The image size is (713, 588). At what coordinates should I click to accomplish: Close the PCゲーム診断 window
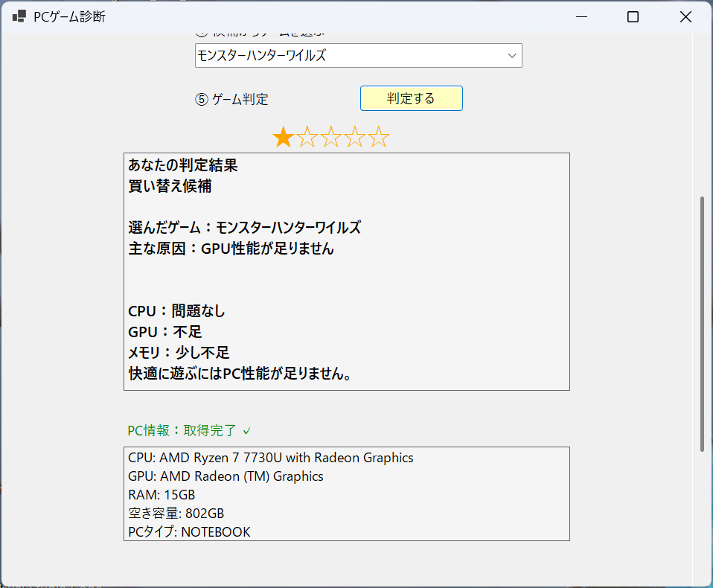pyautogui.click(x=685, y=17)
